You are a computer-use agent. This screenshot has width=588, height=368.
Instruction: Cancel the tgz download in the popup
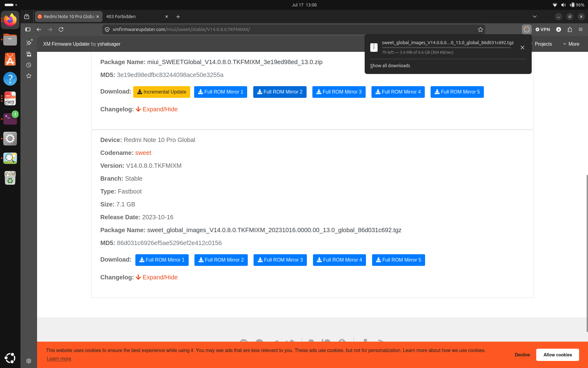pos(522,48)
